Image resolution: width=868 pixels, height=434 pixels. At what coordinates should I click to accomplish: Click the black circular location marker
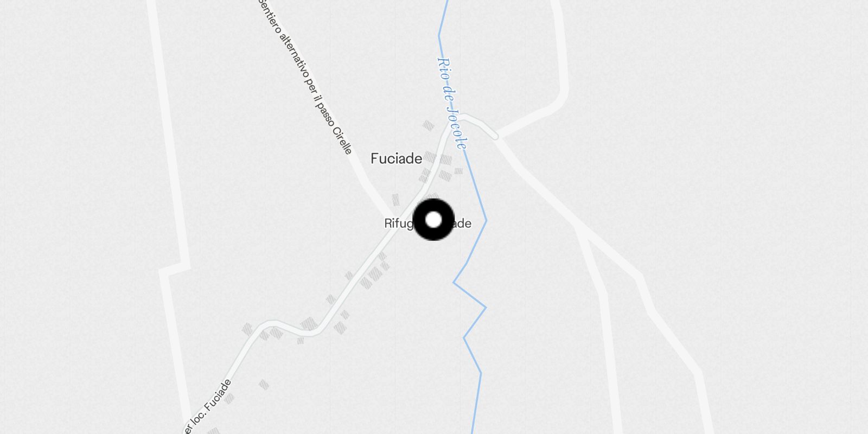pos(433,220)
